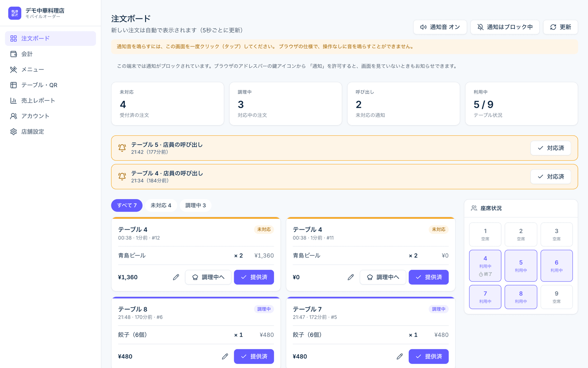Image resolution: width=588 pixels, height=368 pixels.
Task: Click 餃子（6個） in テーブル 8 order
Action: 133,335
